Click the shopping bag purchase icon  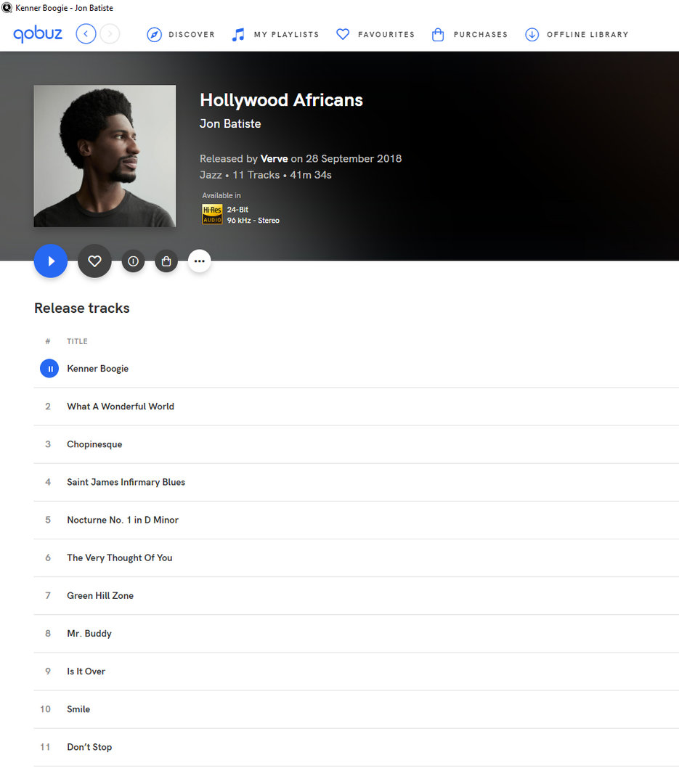click(166, 261)
